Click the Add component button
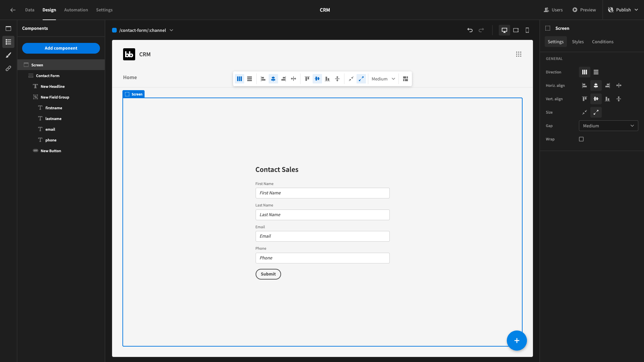This screenshot has width=644, height=362. pyautogui.click(x=61, y=48)
